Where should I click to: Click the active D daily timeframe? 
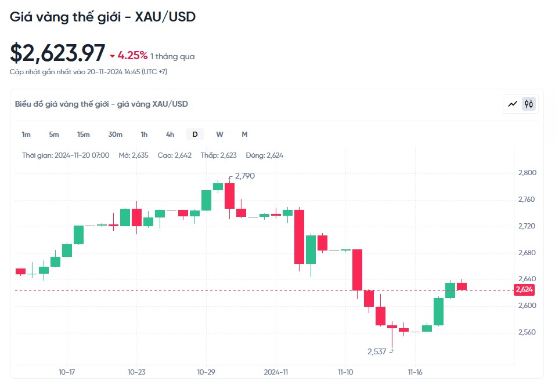195,135
